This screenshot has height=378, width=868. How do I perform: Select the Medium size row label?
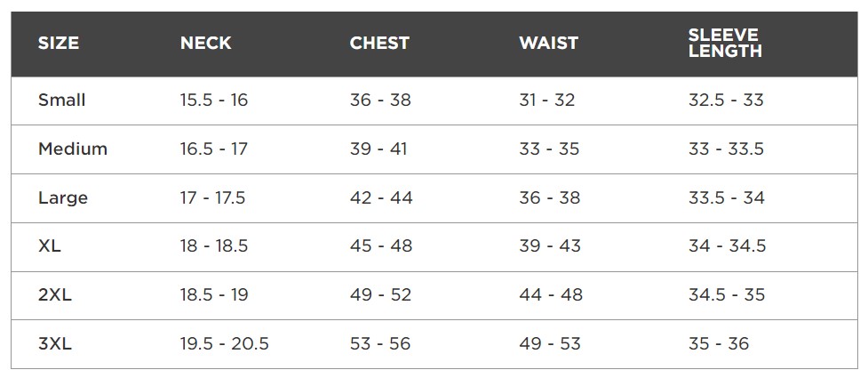click(x=73, y=149)
